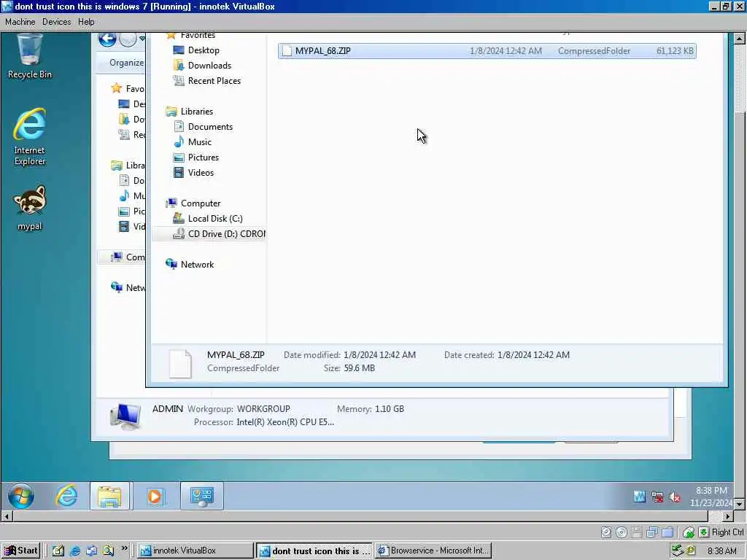The image size is (747, 560).
Task: Open Recent Places in front Explorer sidebar
Action: tap(214, 80)
